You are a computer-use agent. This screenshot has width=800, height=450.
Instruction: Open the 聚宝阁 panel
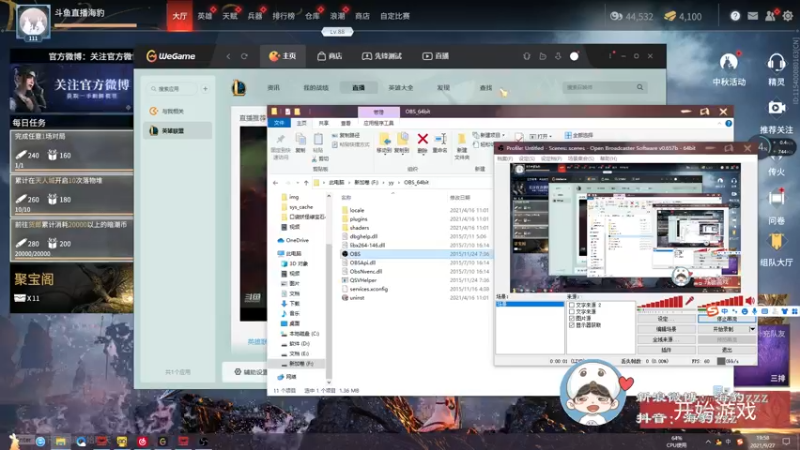click(71, 288)
